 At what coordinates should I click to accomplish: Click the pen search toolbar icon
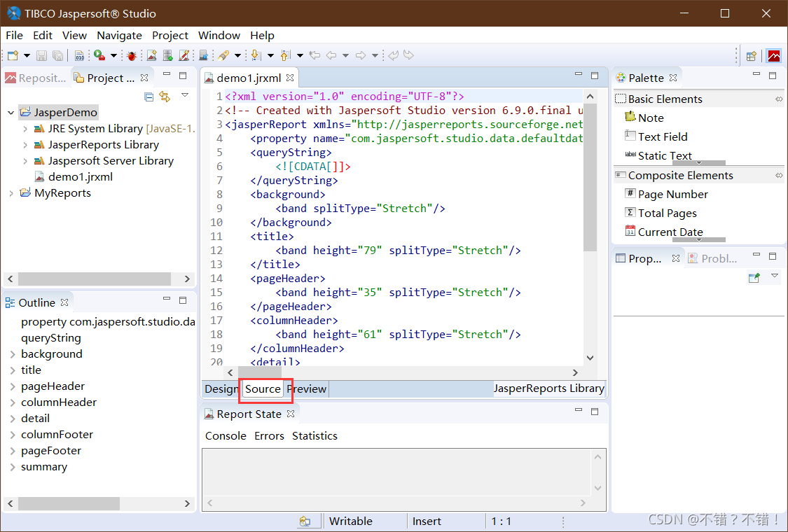pos(223,55)
